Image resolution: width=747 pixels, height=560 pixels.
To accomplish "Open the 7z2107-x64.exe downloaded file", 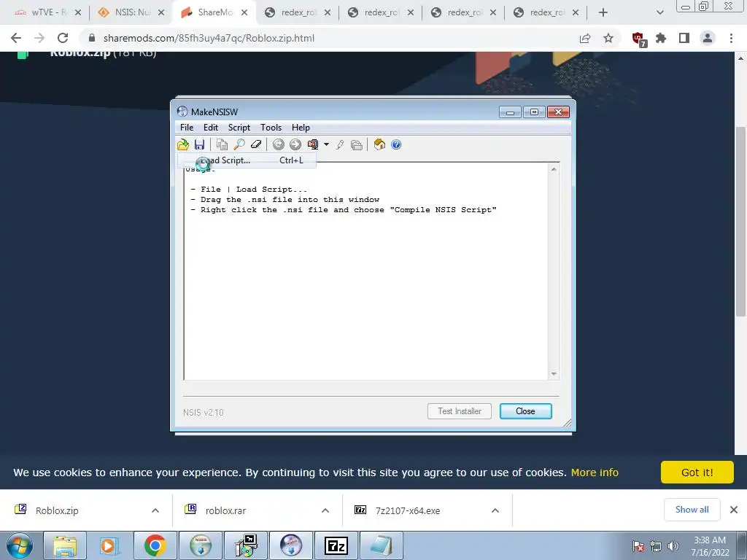I will point(407,510).
